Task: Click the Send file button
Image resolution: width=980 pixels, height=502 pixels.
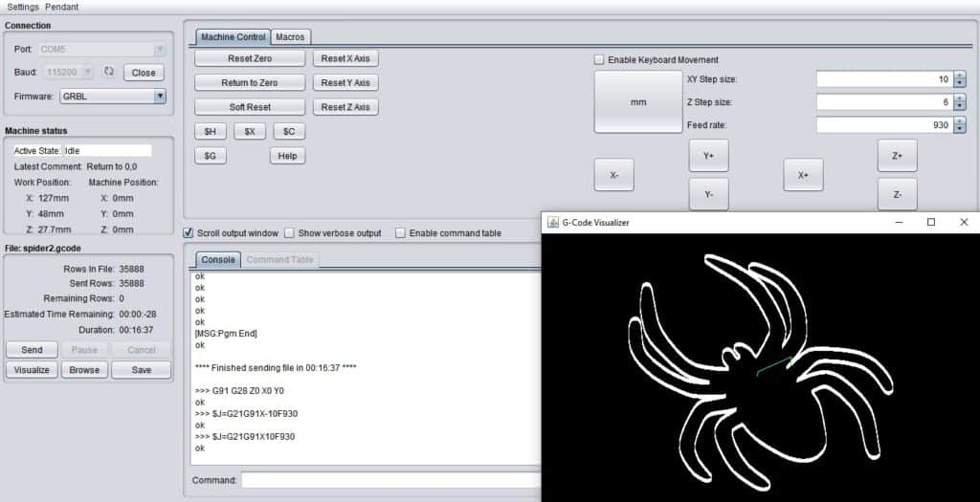Action: coord(32,350)
